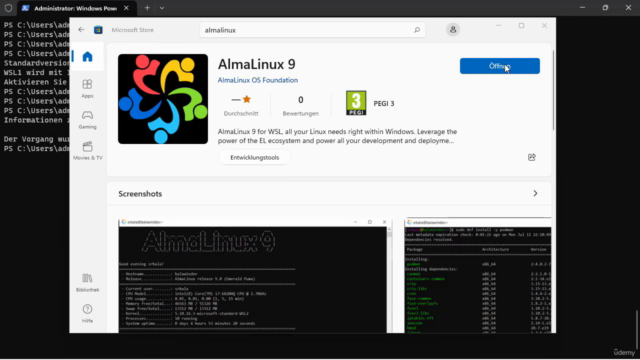Open the Hilfe help section
This screenshot has height=360, width=640.
pyautogui.click(x=87, y=313)
